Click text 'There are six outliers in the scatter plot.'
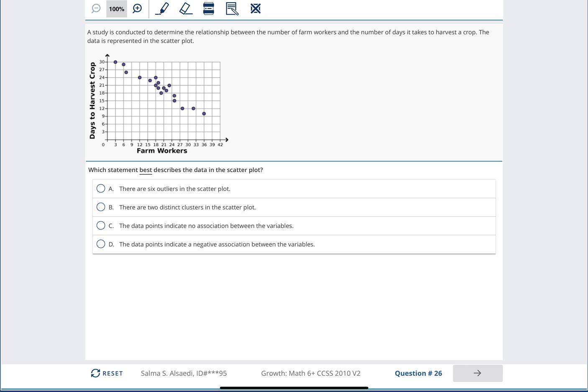The width and height of the screenshot is (588, 392). (x=175, y=189)
